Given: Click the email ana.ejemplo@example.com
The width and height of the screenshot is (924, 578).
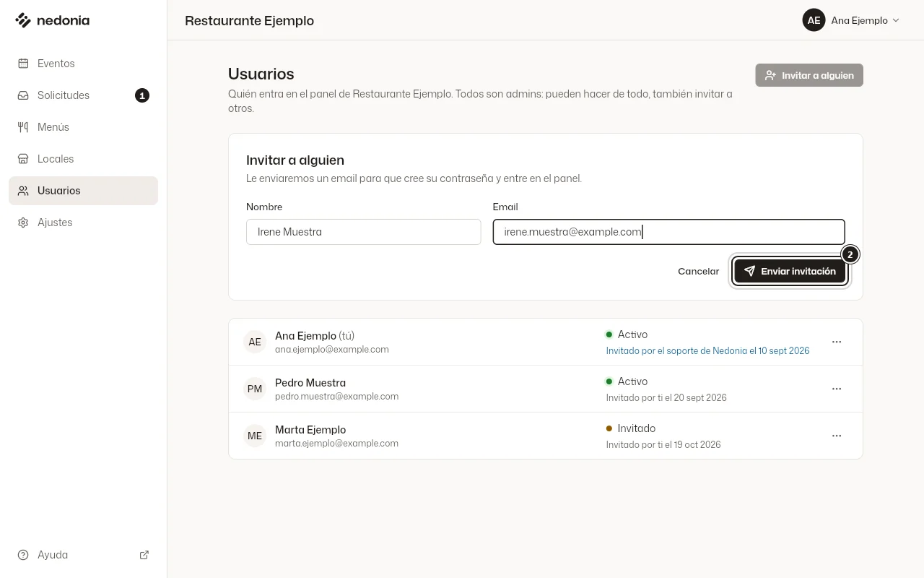Looking at the screenshot, I should pyautogui.click(x=332, y=350).
